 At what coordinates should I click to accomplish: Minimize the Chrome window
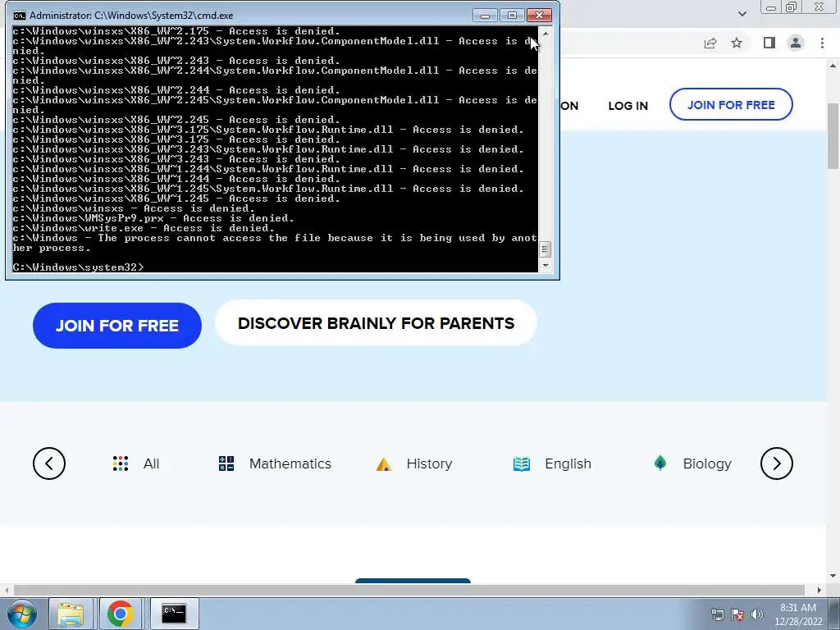pos(771,7)
